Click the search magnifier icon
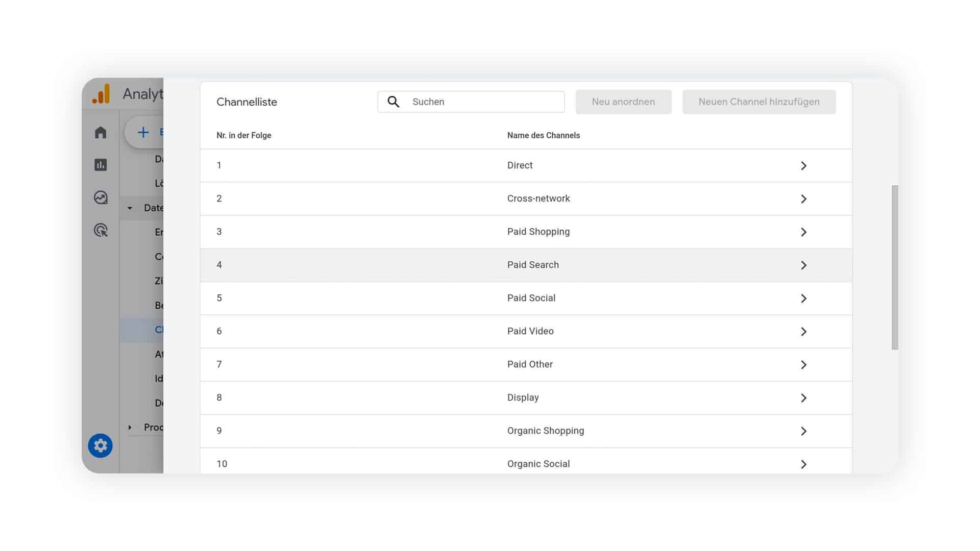This screenshot has height=551, width=980. pyautogui.click(x=393, y=102)
